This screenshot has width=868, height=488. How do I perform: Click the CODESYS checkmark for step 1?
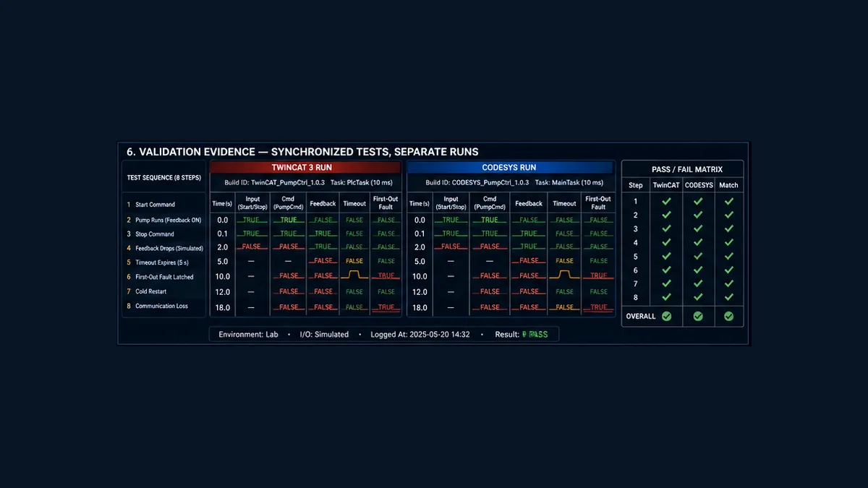pyautogui.click(x=698, y=202)
